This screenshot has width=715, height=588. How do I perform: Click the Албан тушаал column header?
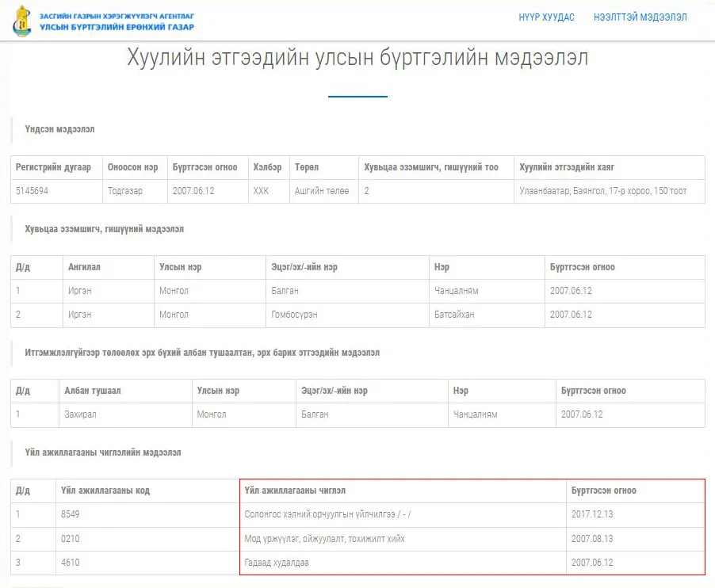tap(93, 391)
